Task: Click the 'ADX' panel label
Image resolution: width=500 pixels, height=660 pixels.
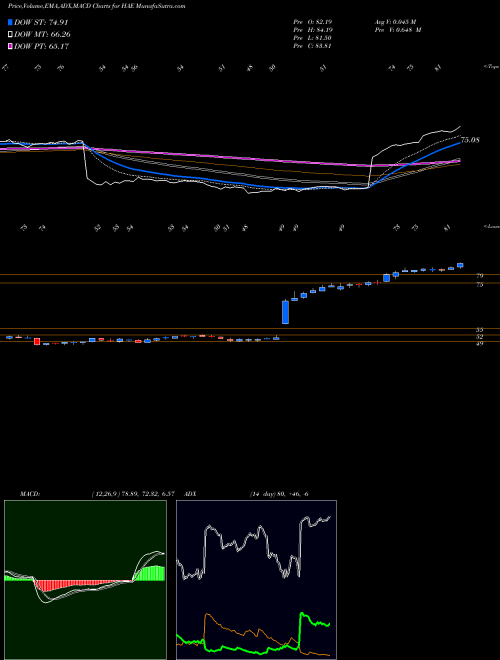Action: 191,494
